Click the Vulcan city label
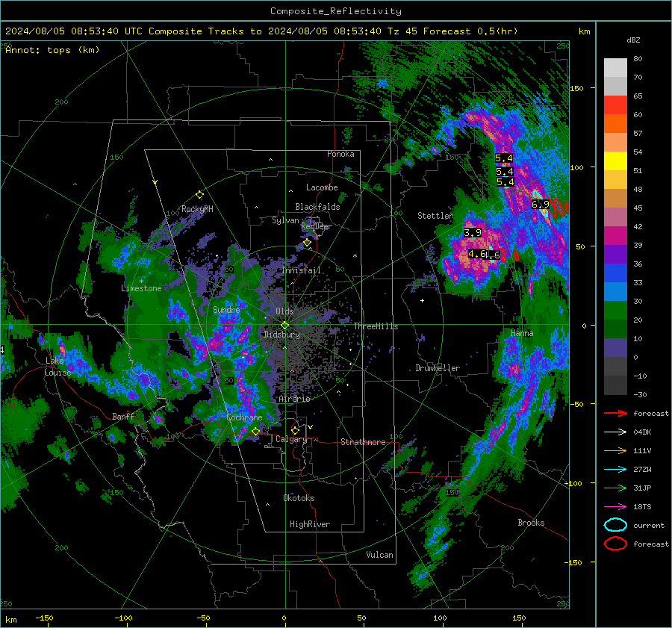 pos(380,555)
